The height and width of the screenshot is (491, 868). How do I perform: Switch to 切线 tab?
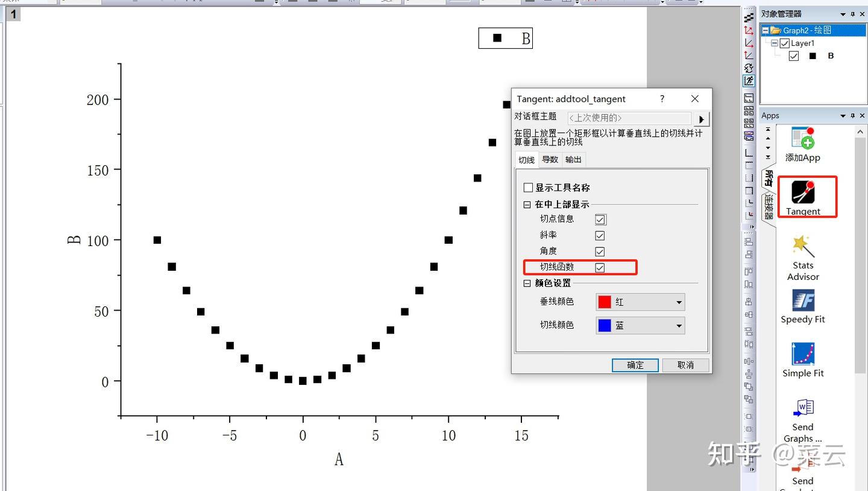[x=527, y=160]
